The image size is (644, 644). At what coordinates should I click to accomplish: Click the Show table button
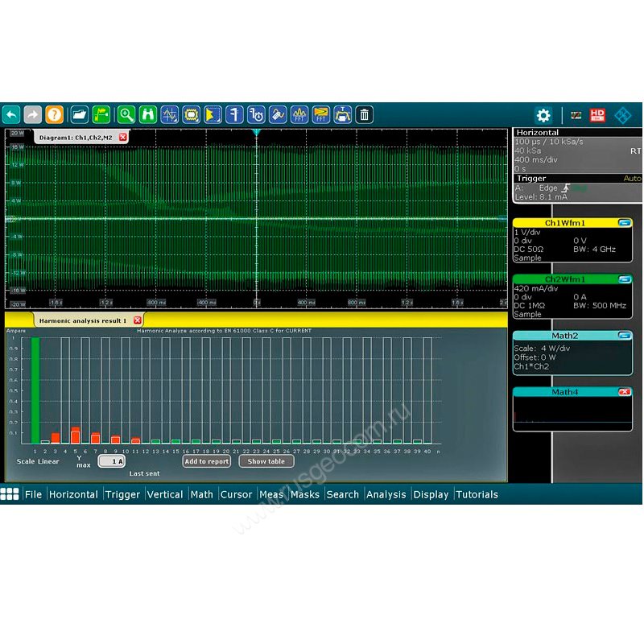pyautogui.click(x=266, y=461)
